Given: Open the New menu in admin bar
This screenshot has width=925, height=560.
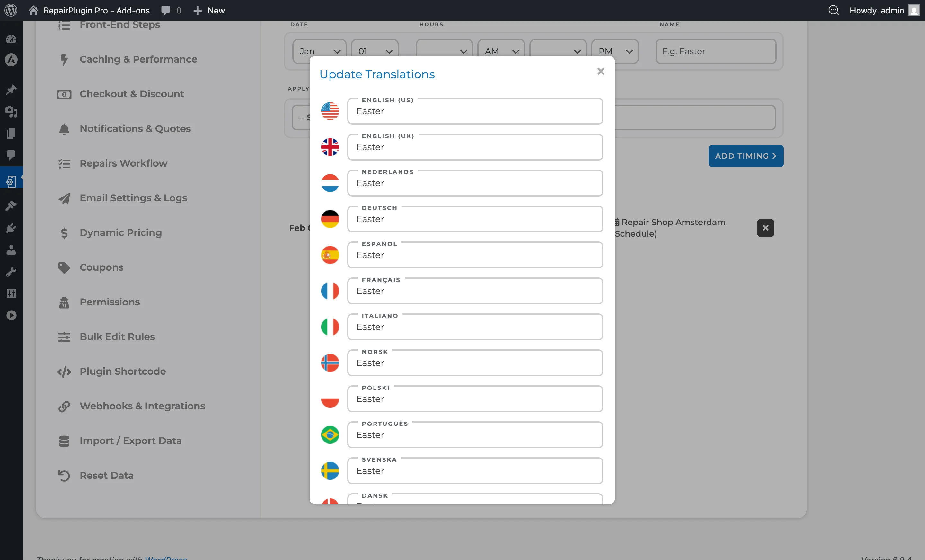Looking at the screenshot, I should 209,10.
